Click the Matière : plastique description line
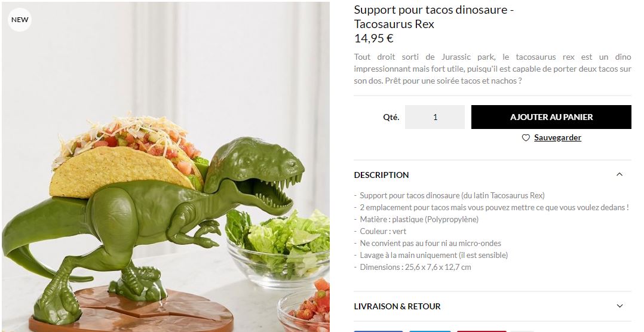Viewport: 644px width, 332px height. tap(416, 220)
